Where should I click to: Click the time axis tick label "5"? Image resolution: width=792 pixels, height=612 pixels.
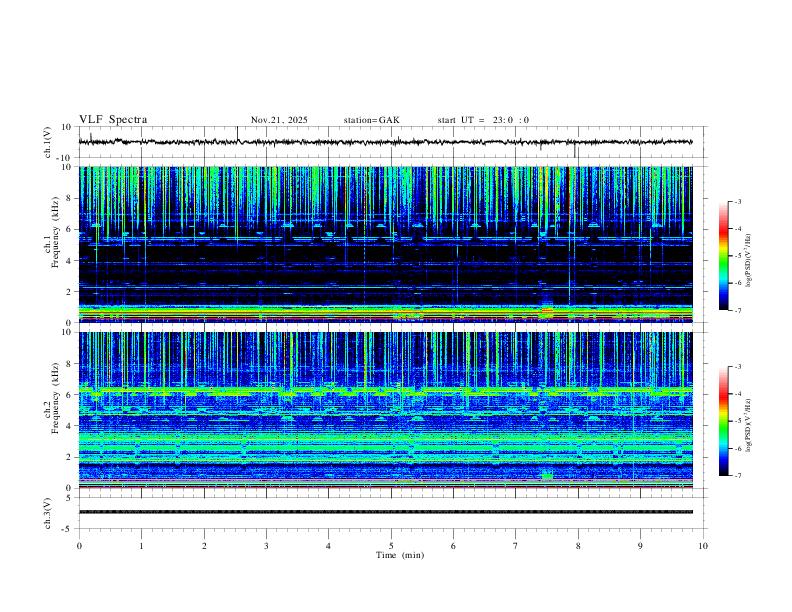pos(391,546)
